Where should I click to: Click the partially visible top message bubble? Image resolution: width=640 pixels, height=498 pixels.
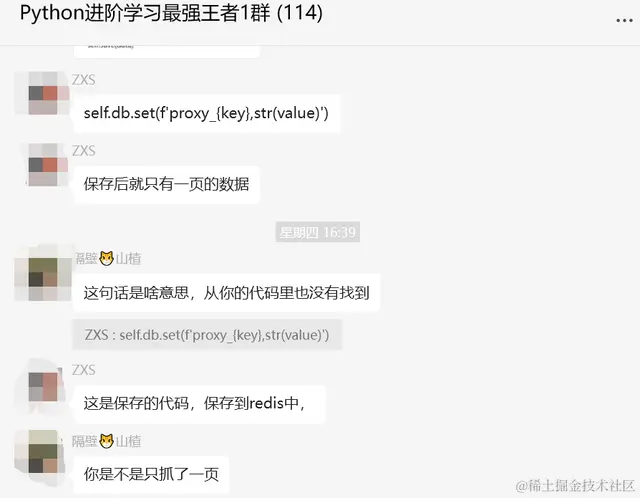click(167, 51)
